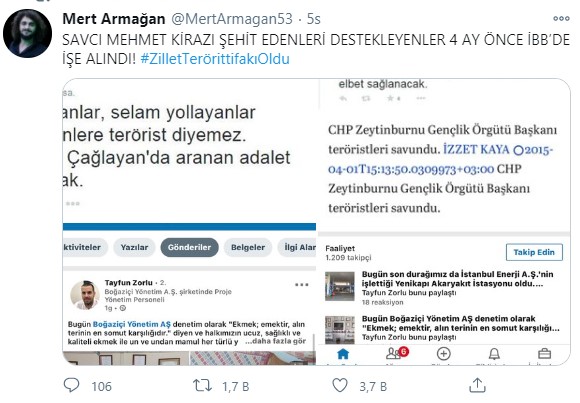Open Mert Armağan's profile avatar
Image resolution: width=580 pixels, height=403 pixels.
point(27,33)
